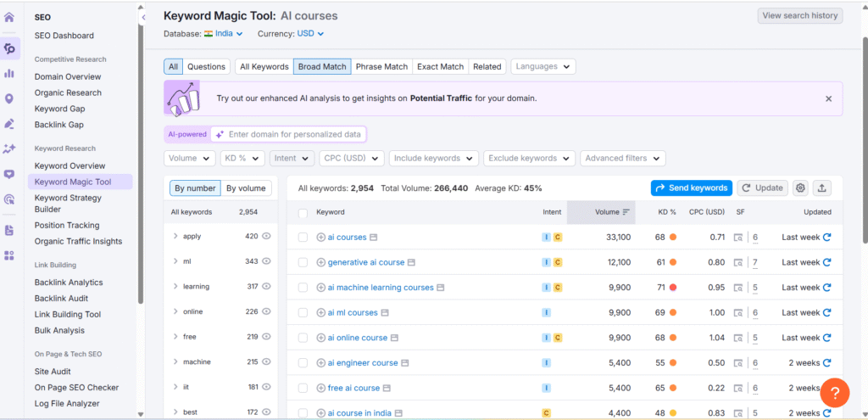Open Backlink Analytics in sidebar

(x=69, y=282)
